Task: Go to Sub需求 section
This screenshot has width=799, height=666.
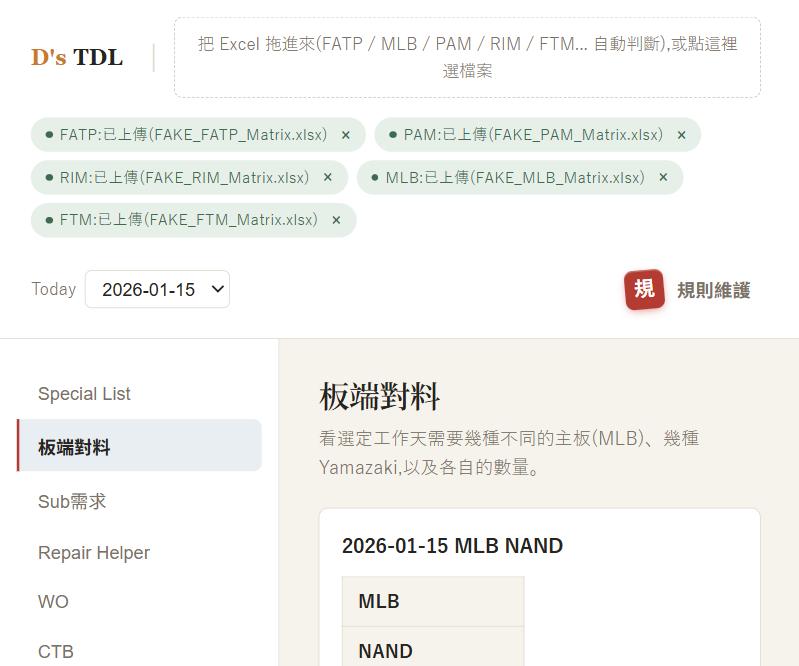Action: click(72, 501)
